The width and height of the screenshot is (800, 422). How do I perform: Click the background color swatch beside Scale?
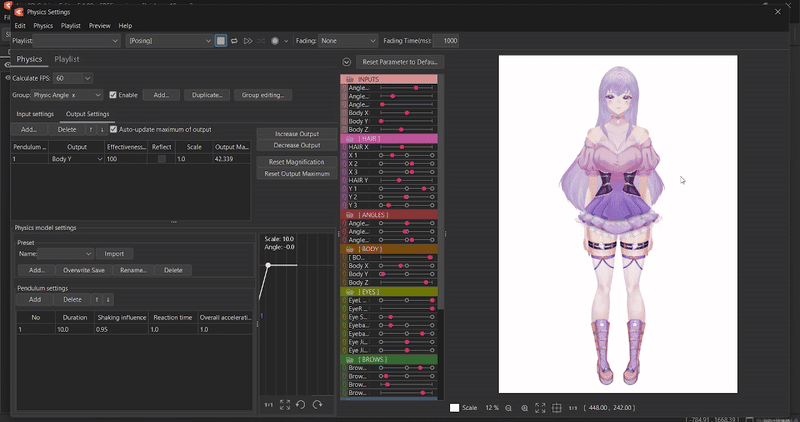pos(455,408)
